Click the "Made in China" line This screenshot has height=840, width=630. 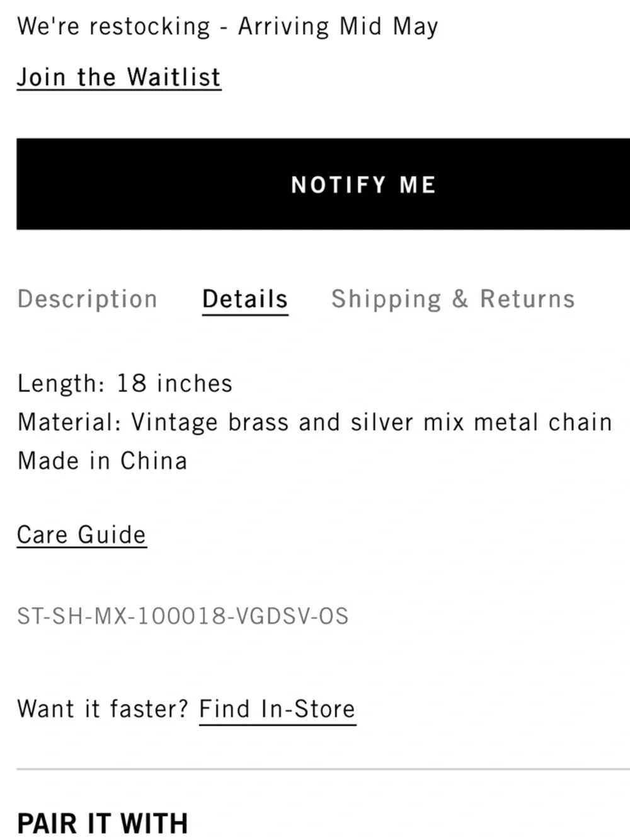[x=102, y=461]
